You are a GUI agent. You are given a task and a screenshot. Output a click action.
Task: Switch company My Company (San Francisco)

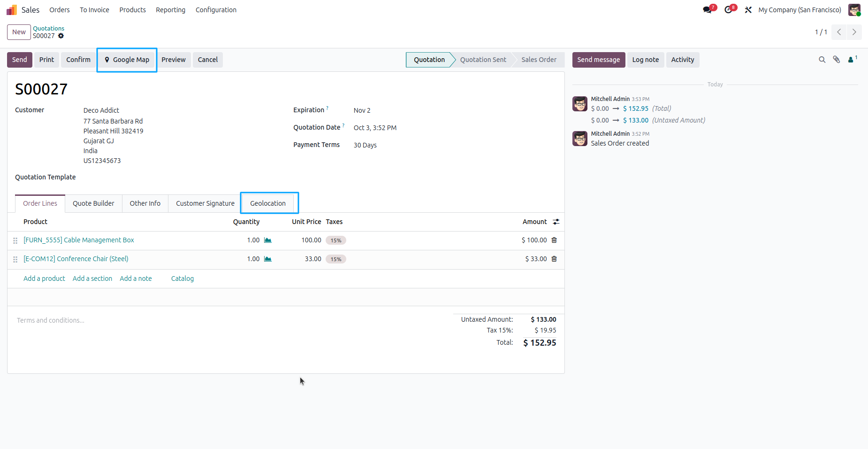pos(799,10)
